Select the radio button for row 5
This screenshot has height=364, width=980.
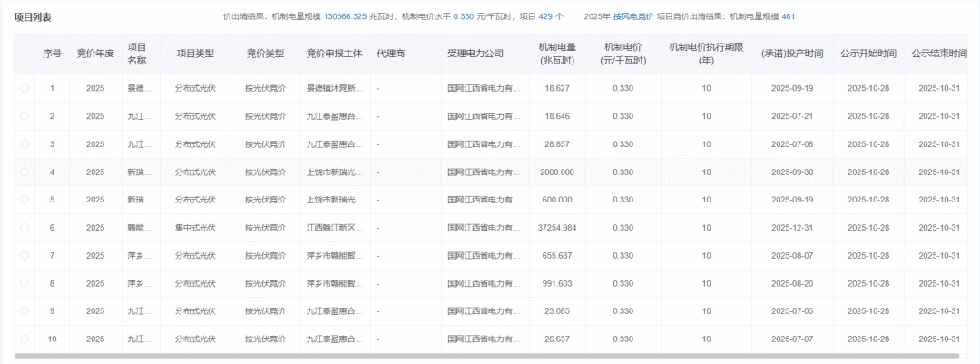pyautogui.click(x=24, y=200)
